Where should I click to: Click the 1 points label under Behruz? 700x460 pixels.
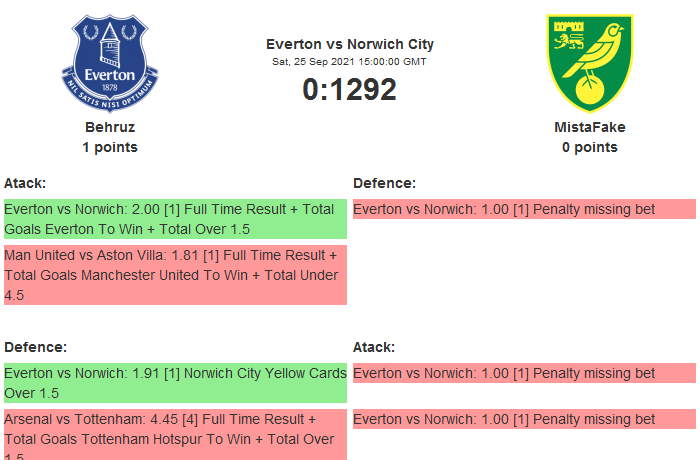pyautogui.click(x=110, y=147)
